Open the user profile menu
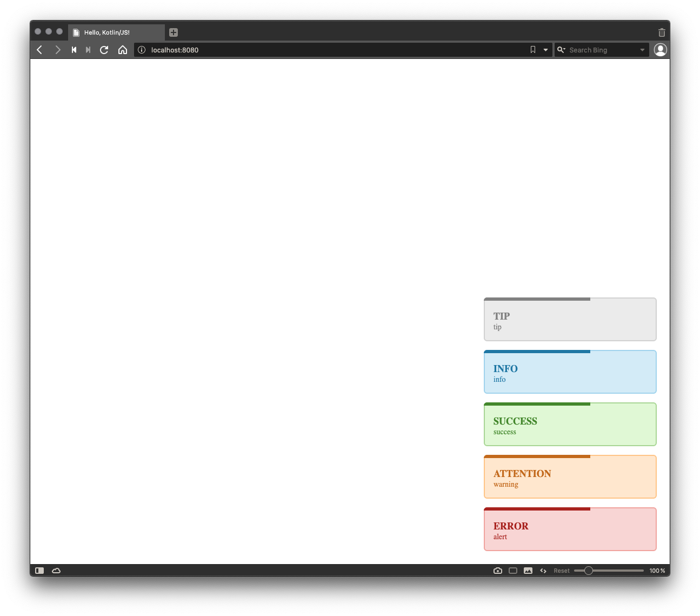700x616 pixels. pos(660,50)
